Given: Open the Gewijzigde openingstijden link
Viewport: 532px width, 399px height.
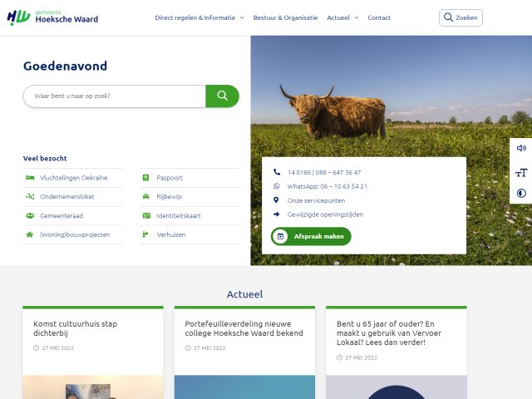Looking at the screenshot, I should pyautogui.click(x=325, y=214).
